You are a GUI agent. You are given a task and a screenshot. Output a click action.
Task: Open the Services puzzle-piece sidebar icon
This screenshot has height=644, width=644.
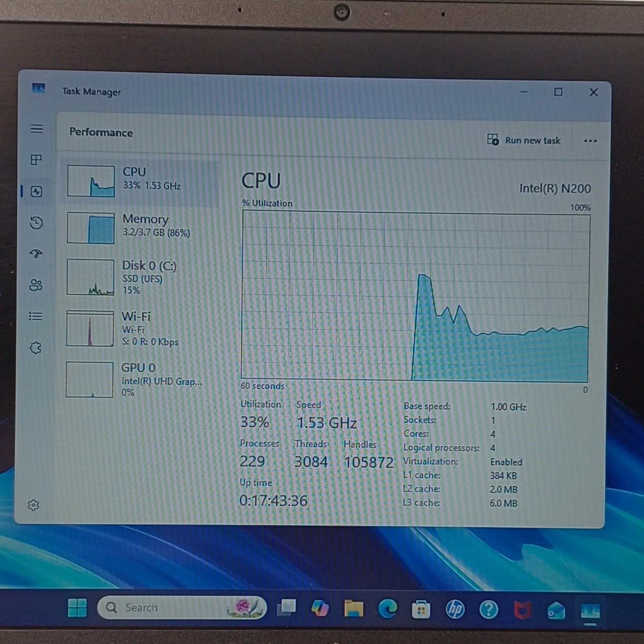(36, 348)
